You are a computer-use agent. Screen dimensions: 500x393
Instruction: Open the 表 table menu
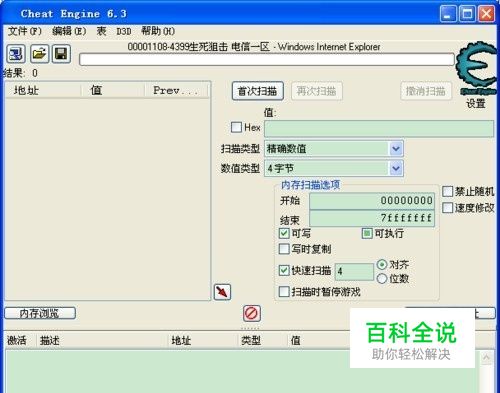[101, 31]
